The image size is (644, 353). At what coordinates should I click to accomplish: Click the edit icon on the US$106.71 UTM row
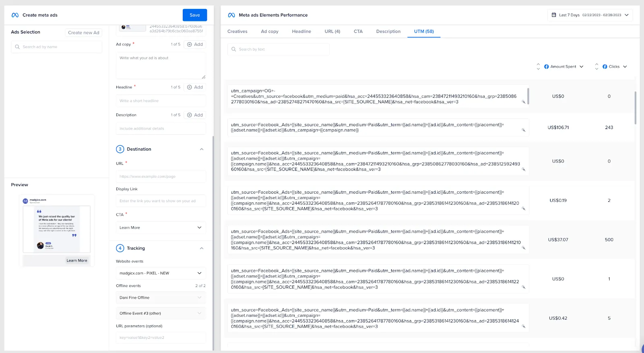click(x=524, y=130)
